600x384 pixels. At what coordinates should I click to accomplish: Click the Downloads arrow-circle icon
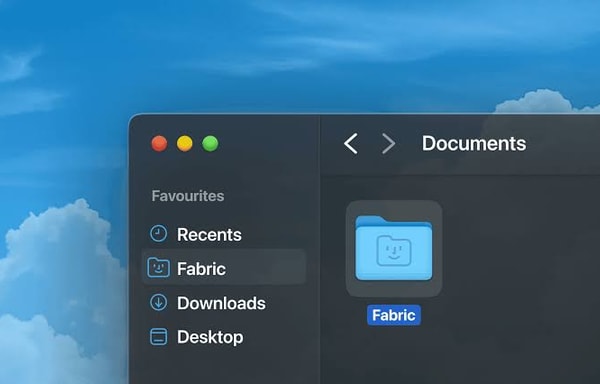click(158, 302)
